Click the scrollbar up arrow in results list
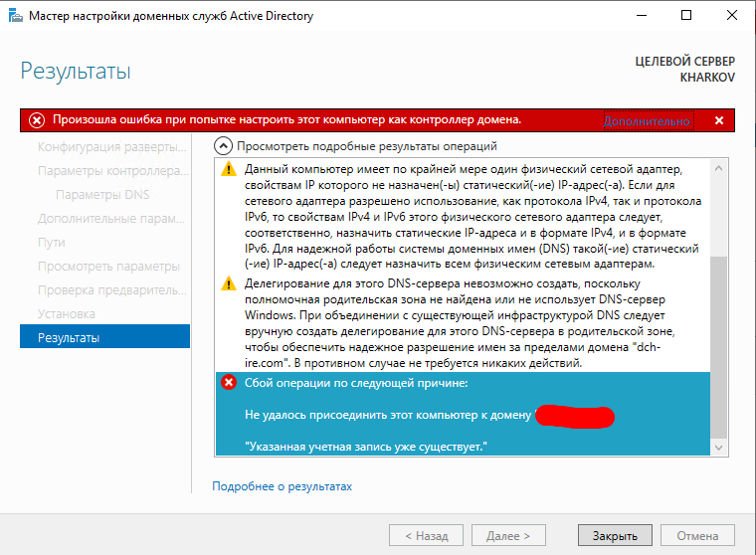The height and width of the screenshot is (555, 756). tap(719, 168)
